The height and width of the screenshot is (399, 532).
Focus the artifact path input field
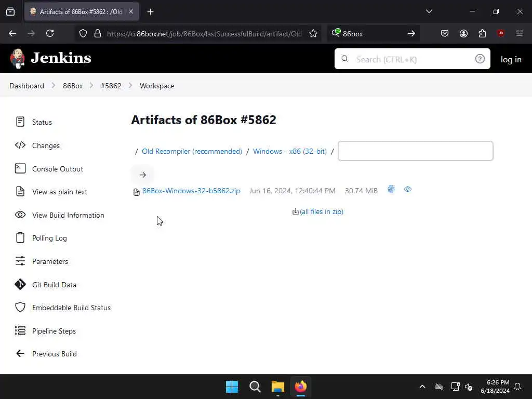pyautogui.click(x=415, y=151)
